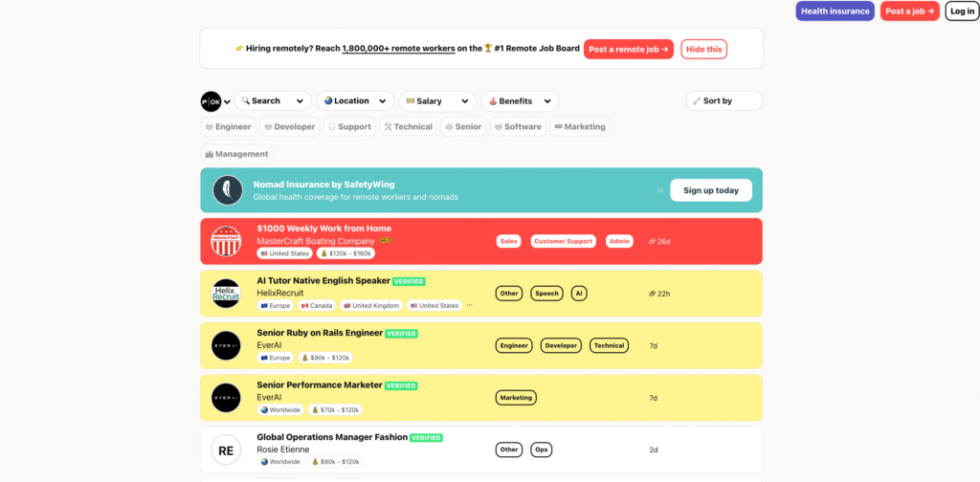Expand the logo menu chevron

click(x=228, y=101)
